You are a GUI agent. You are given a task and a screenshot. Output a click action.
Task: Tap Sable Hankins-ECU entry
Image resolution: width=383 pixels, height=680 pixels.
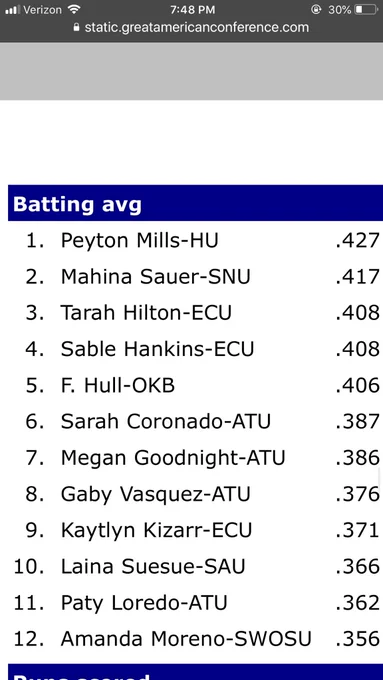(x=195, y=349)
